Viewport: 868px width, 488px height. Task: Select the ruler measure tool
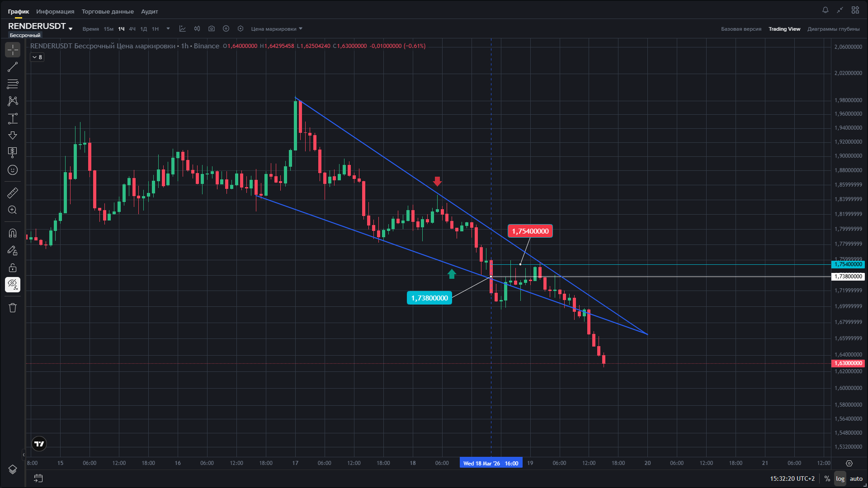coord(13,193)
